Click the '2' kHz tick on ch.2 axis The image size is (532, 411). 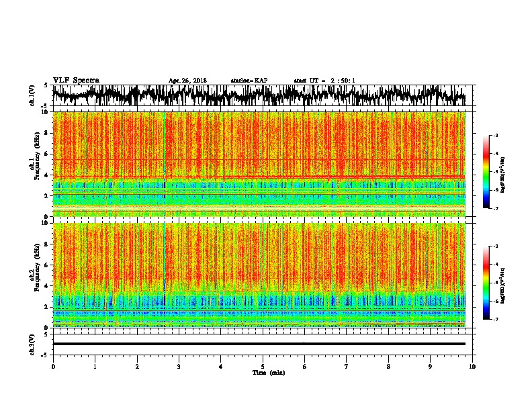(x=47, y=307)
